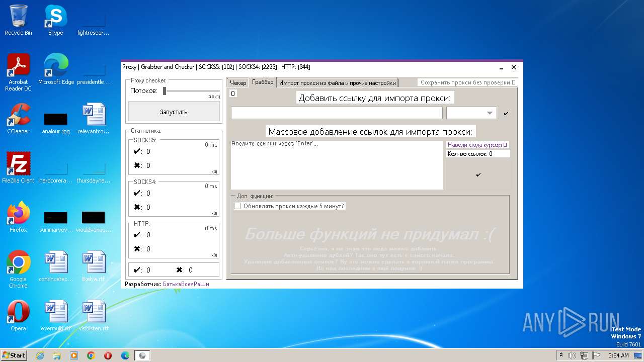
Task: Open FileZilla Client shortcut
Action: click(x=18, y=167)
